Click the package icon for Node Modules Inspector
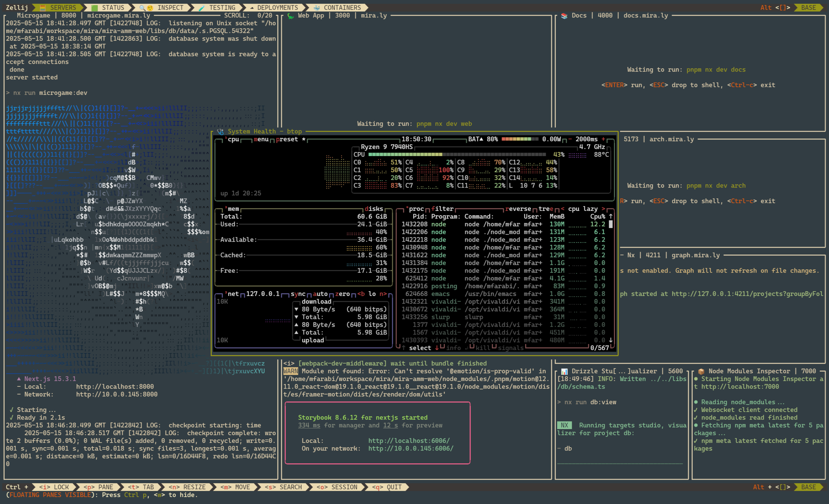The width and height of the screenshot is (829, 504). (701, 371)
